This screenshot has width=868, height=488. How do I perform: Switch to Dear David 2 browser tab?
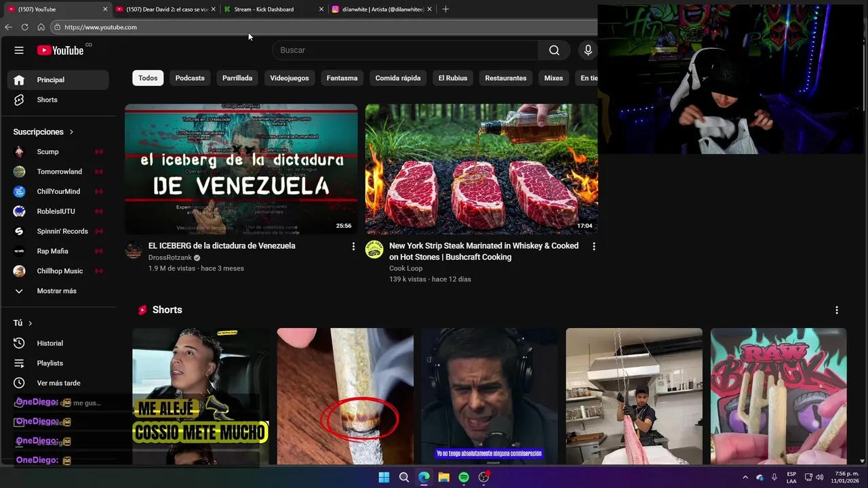(165, 9)
